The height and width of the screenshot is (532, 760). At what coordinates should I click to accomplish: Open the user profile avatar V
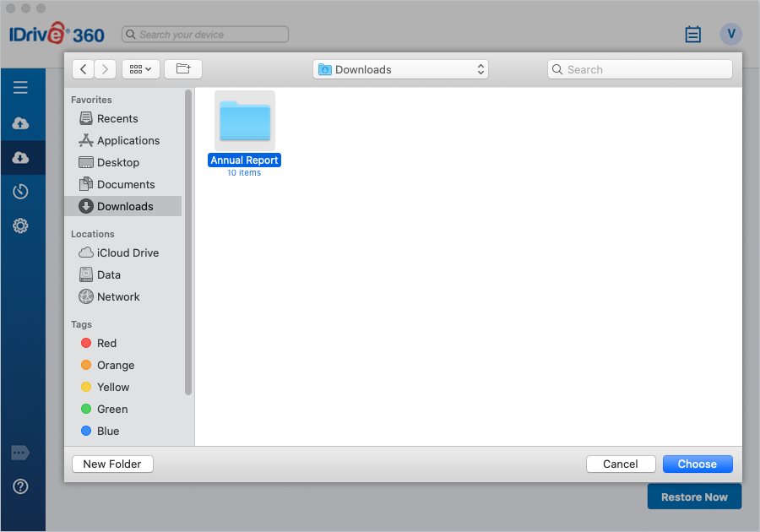tap(731, 35)
